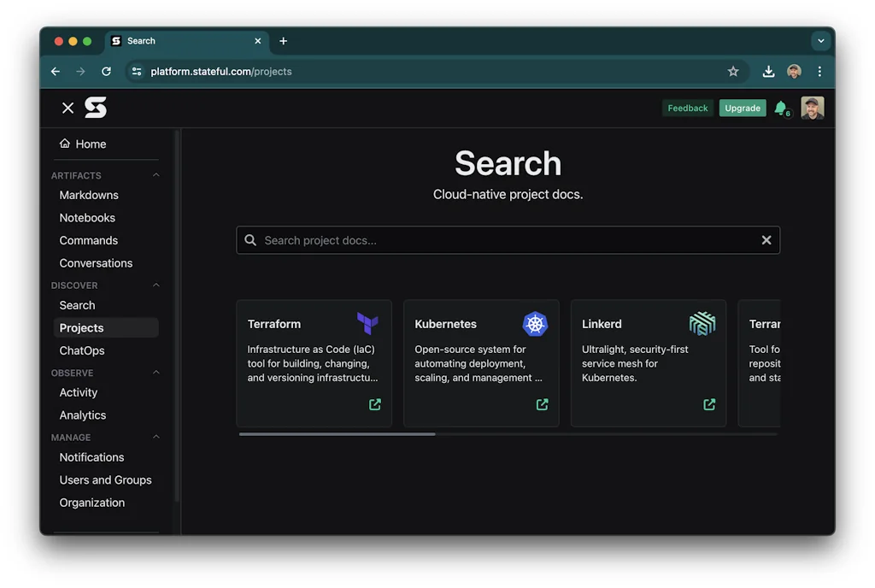Collapse the DISCOVER section
Image resolution: width=875 pixels, height=588 pixels.
tap(155, 285)
